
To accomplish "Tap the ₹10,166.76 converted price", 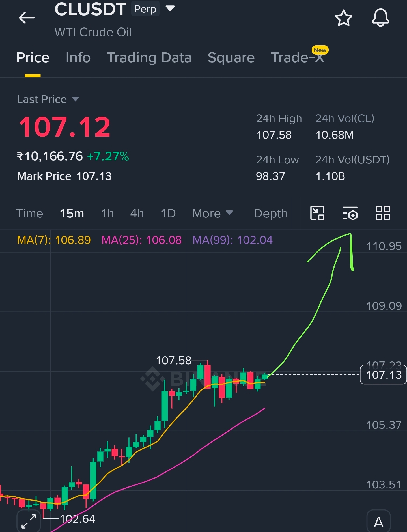I will (x=50, y=156).
